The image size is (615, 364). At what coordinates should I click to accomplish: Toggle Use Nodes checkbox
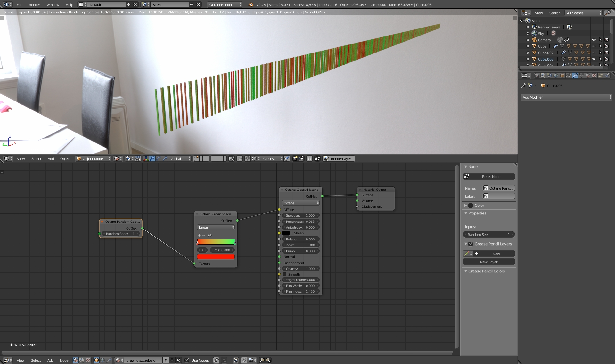coord(187,360)
